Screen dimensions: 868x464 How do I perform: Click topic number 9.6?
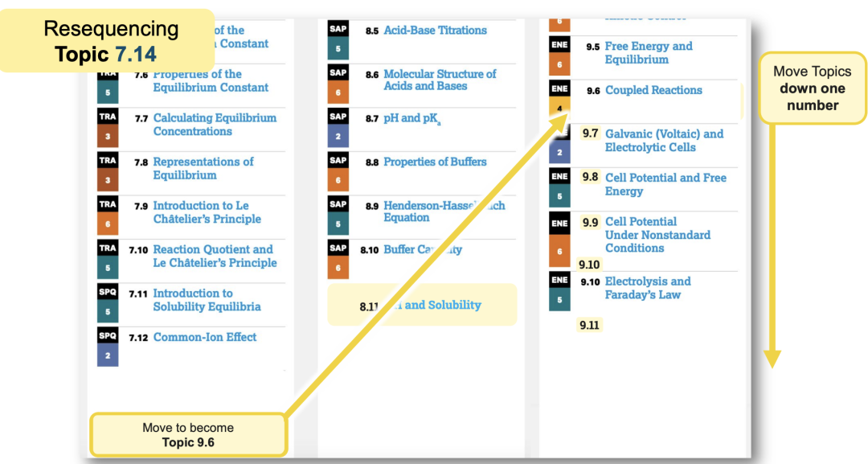[593, 91]
